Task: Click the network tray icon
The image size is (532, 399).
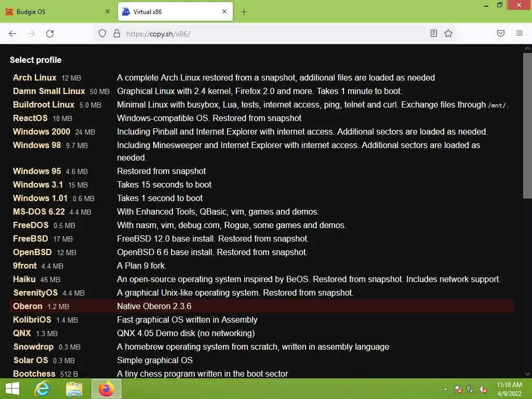Action: point(471,389)
